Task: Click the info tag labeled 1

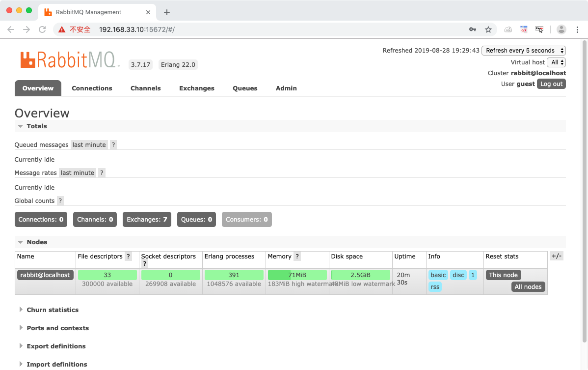Action: [x=473, y=275]
